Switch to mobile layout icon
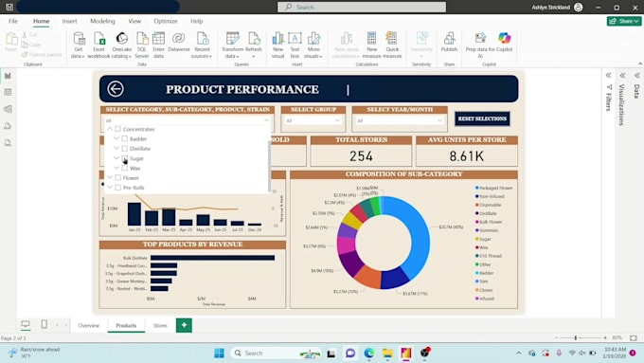 point(44,325)
